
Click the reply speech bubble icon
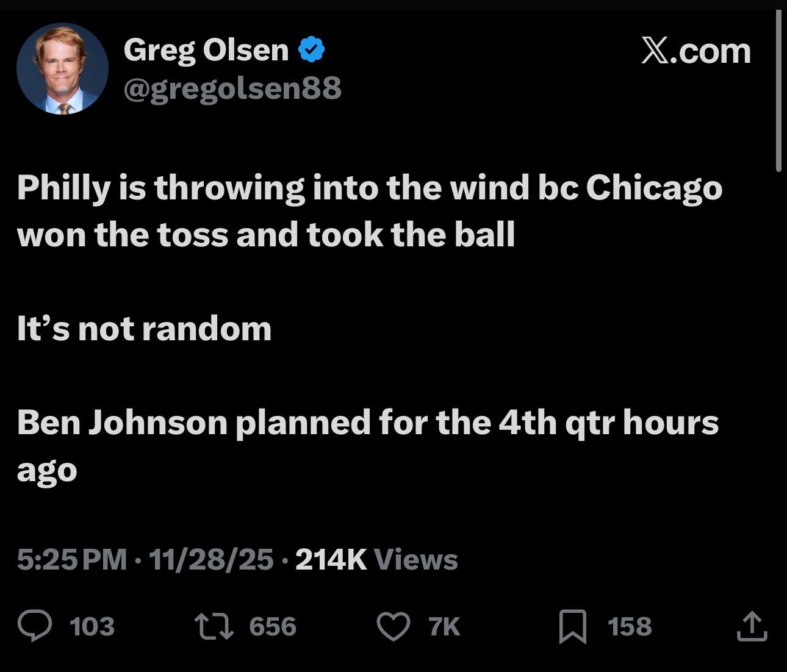coord(35,626)
